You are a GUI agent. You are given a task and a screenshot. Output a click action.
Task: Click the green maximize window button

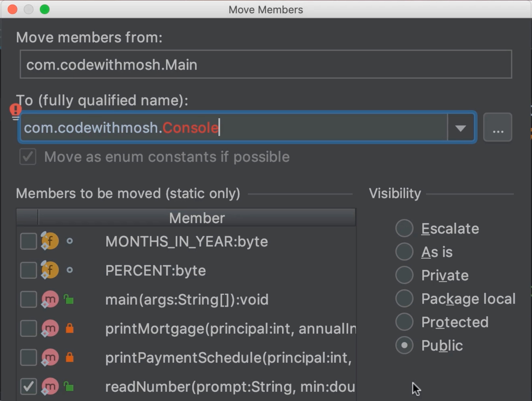tap(45, 9)
